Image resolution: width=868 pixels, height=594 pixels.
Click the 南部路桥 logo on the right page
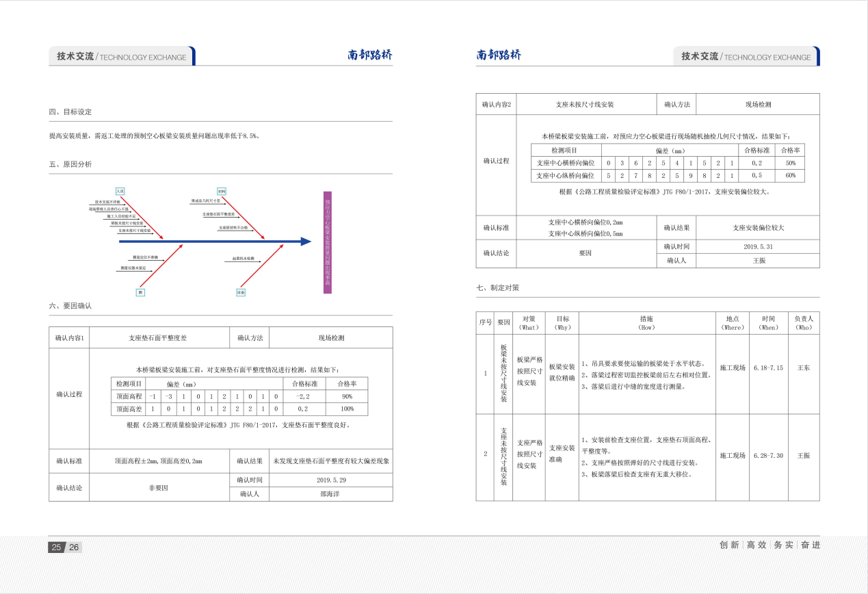[499, 55]
